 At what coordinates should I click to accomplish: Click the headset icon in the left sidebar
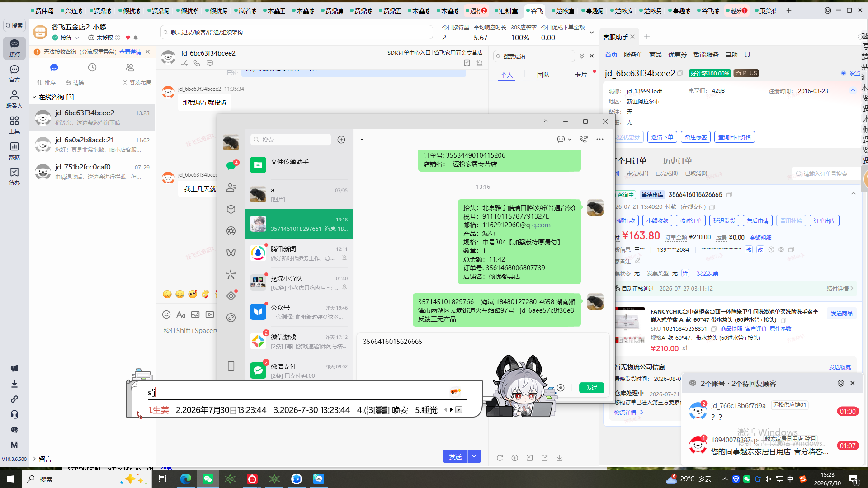coord(14,414)
